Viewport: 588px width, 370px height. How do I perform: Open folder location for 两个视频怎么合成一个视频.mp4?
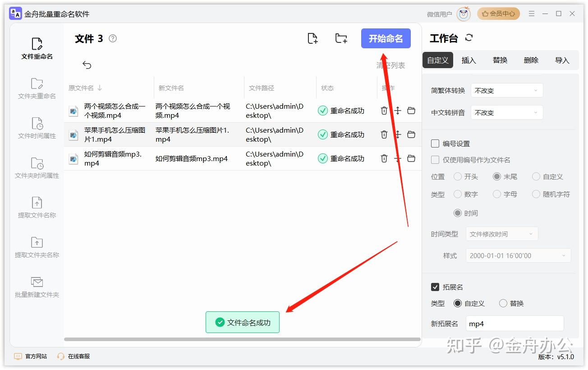click(x=411, y=111)
